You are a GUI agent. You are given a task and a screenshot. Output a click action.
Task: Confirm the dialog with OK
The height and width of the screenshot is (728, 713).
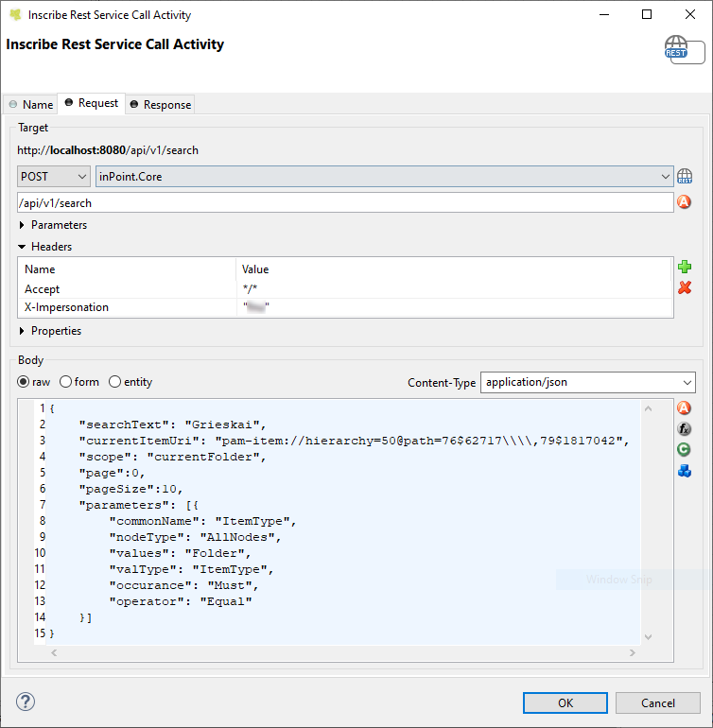click(565, 702)
